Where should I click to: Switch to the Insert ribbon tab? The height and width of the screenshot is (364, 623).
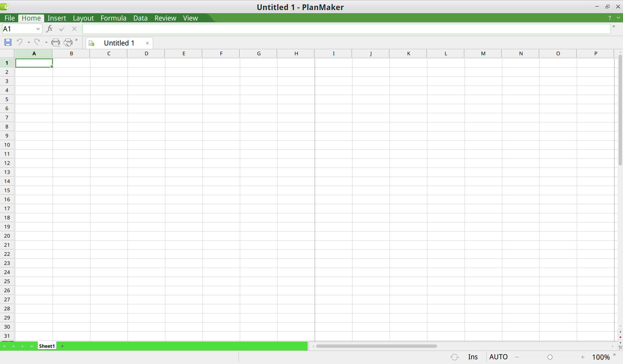pos(57,18)
